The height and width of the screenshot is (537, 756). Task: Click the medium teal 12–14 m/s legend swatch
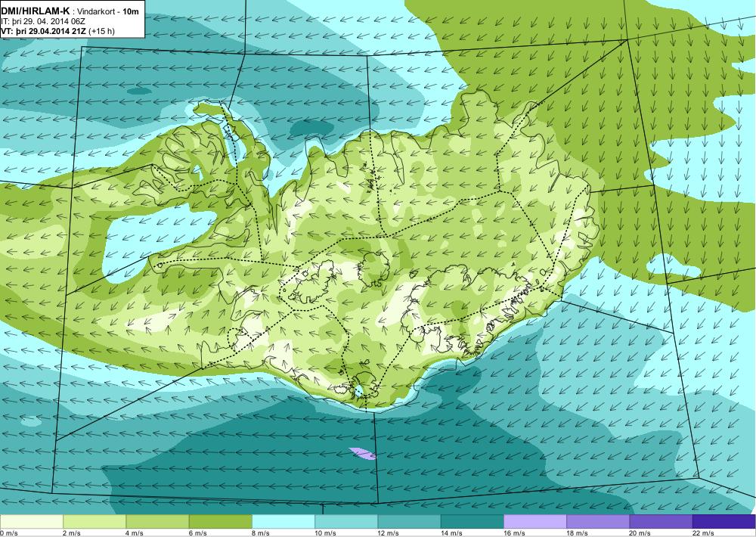[x=409, y=522]
